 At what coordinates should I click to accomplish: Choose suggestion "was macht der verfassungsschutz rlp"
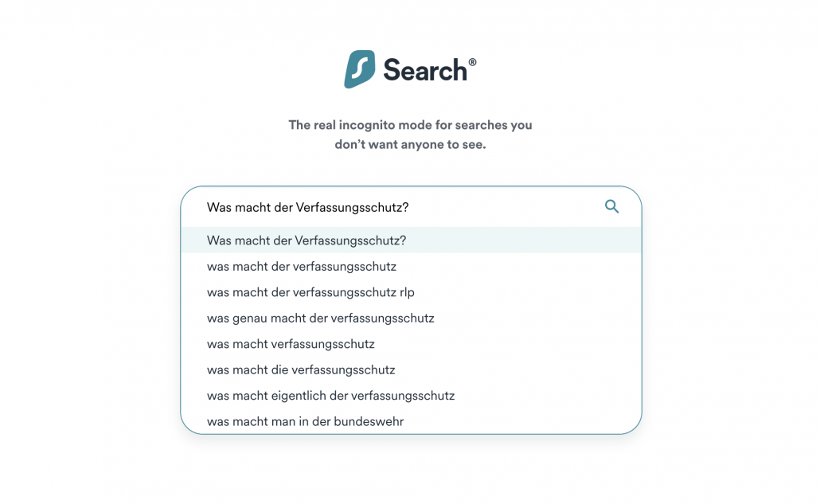click(x=310, y=292)
